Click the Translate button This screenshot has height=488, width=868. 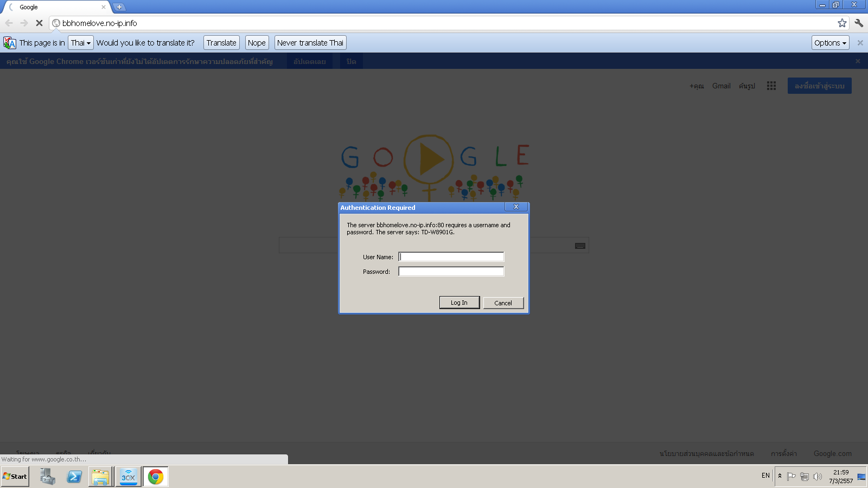[221, 43]
